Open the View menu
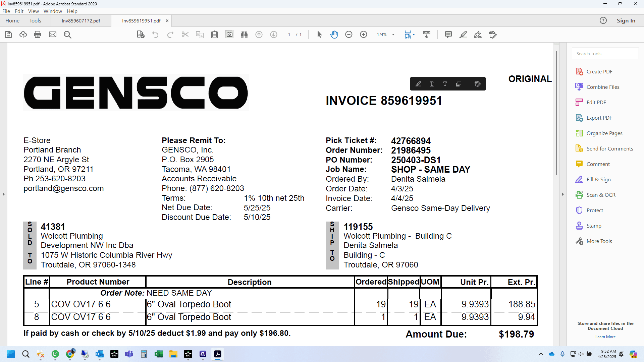Viewport: 644px width, 362px height. pos(33,11)
